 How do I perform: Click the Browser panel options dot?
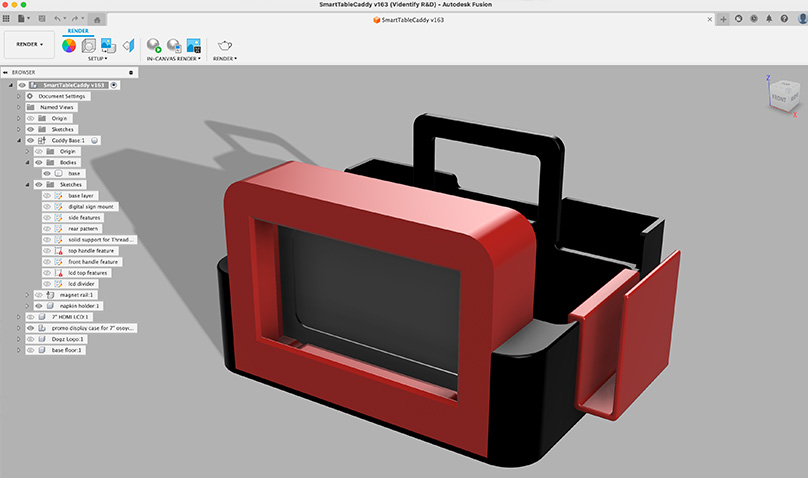click(x=131, y=73)
